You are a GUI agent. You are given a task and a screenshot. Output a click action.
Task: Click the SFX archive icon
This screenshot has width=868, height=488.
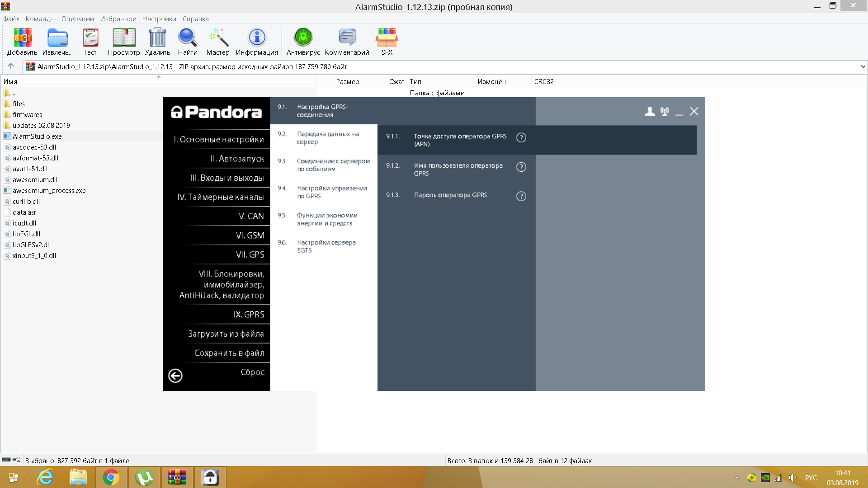387,38
